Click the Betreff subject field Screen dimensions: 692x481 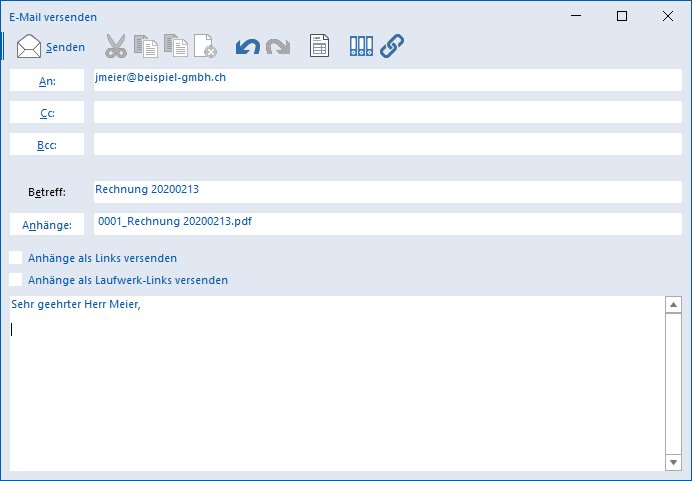387,192
